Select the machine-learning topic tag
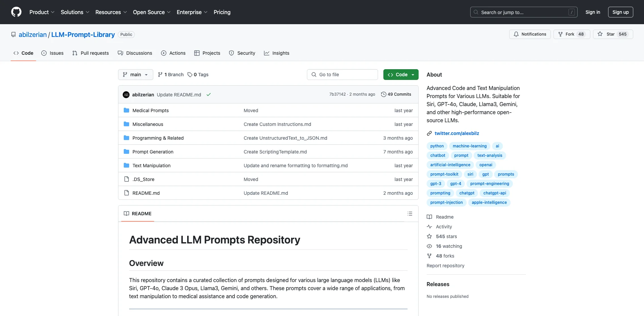644x316 pixels. (x=470, y=146)
